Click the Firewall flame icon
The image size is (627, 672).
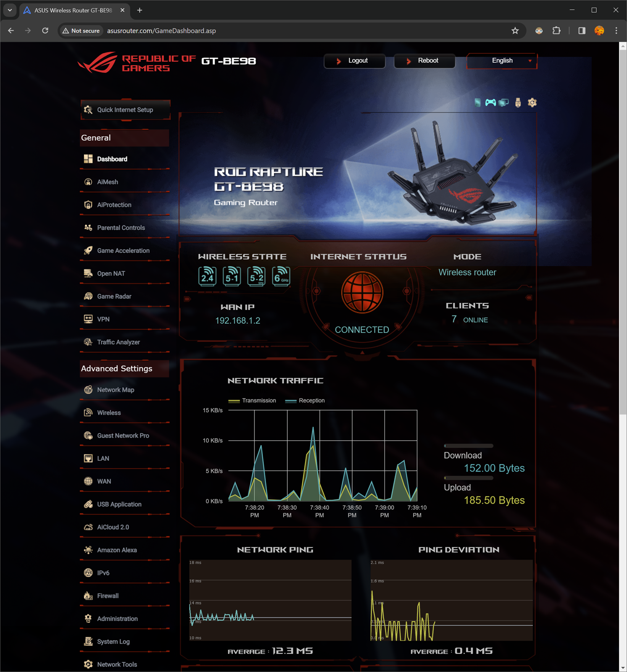tap(88, 596)
